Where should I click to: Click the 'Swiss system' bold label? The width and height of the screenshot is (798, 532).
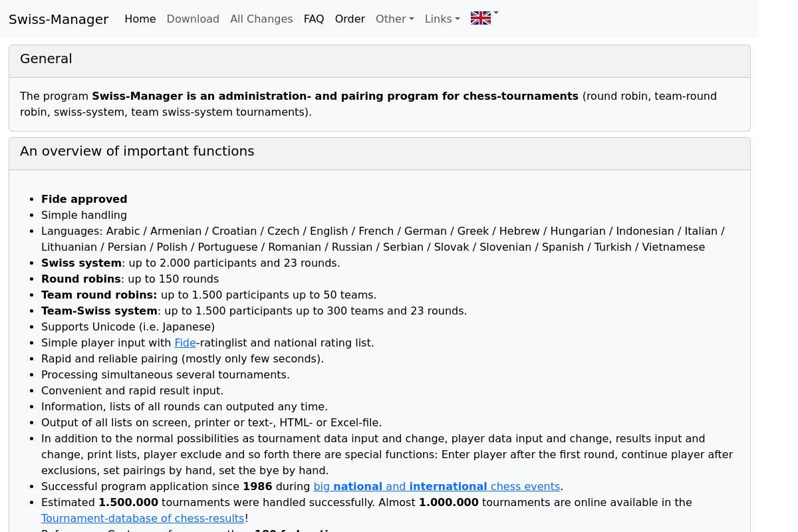[81, 263]
